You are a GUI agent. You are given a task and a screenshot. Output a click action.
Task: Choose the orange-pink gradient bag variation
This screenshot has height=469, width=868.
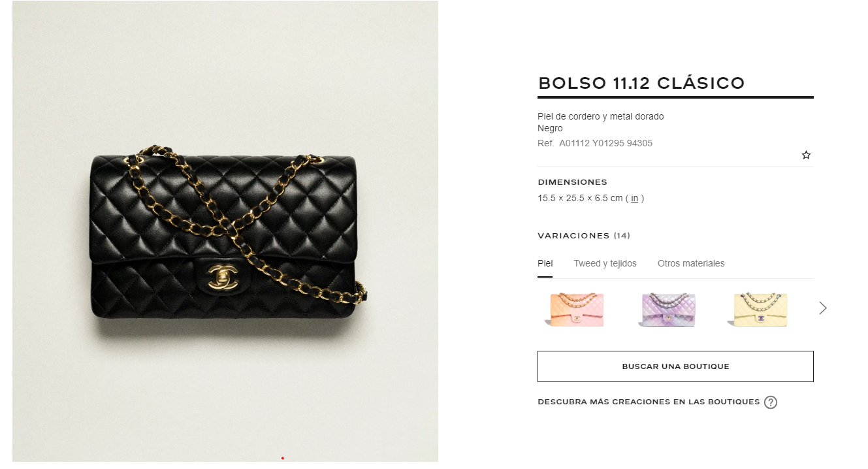pos(573,309)
